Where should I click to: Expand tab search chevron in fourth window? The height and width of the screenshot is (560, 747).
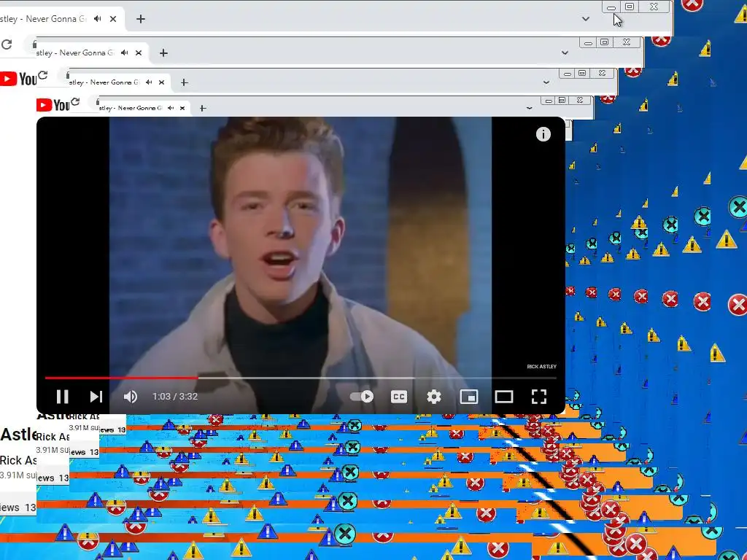click(529, 108)
